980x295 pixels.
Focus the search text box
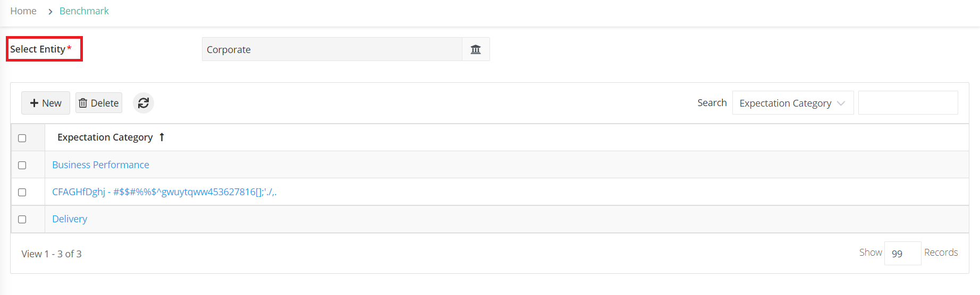pos(908,103)
